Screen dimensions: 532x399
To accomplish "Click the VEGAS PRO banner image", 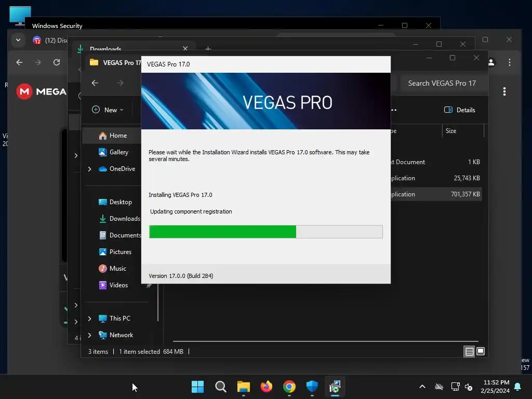I will tap(265, 101).
